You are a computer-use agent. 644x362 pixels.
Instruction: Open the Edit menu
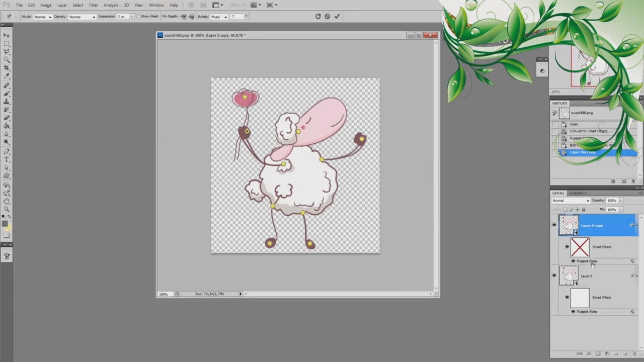click(x=31, y=5)
